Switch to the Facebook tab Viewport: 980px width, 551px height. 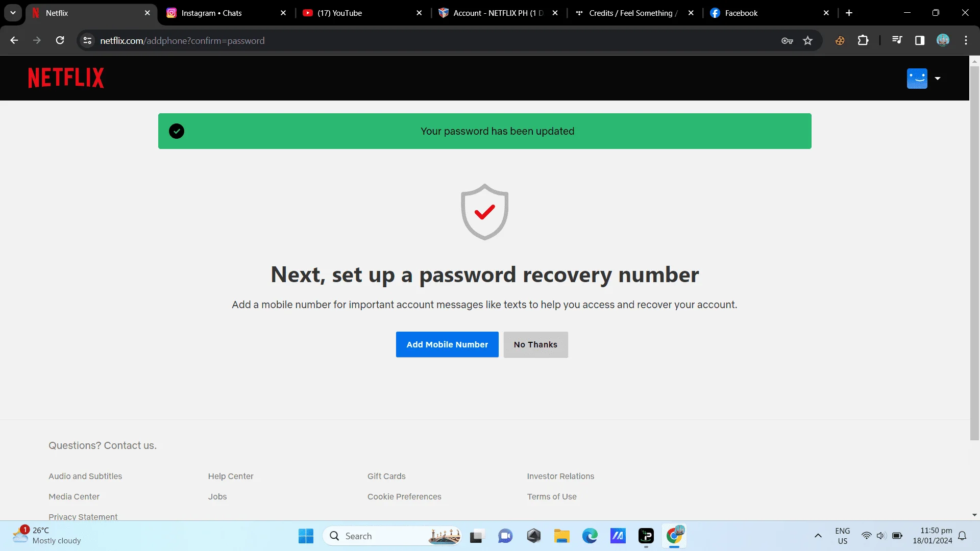[x=770, y=13]
